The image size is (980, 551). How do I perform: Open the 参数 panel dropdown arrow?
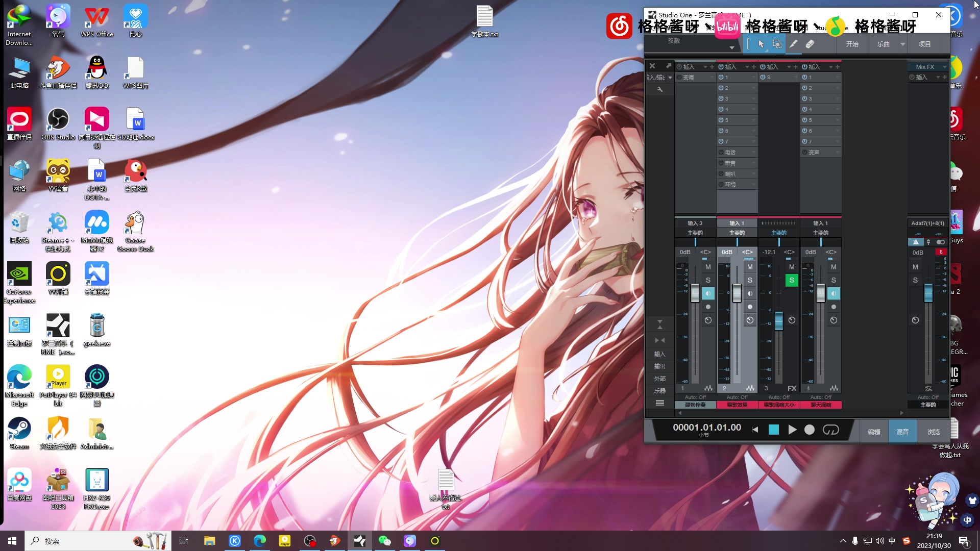(x=732, y=48)
